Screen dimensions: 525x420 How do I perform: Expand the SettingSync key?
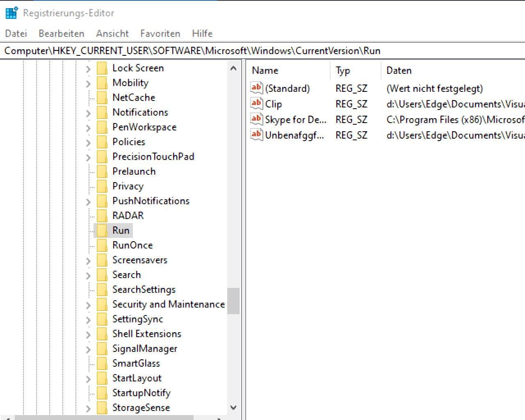pos(88,320)
